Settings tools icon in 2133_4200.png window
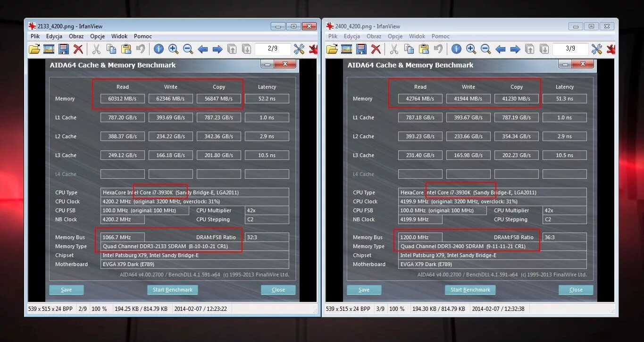 click(299, 49)
